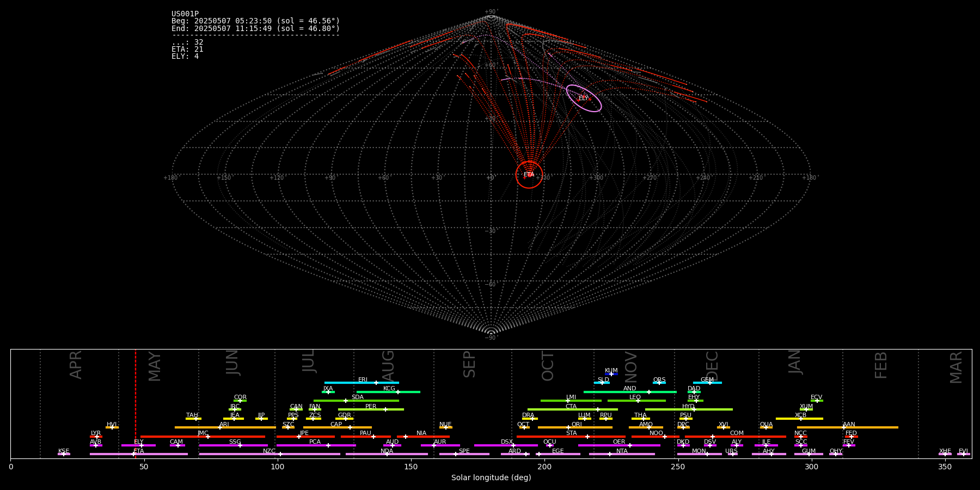Click the Solar longitude (deg) axis label

pyautogui.click(x=491, y=478)
